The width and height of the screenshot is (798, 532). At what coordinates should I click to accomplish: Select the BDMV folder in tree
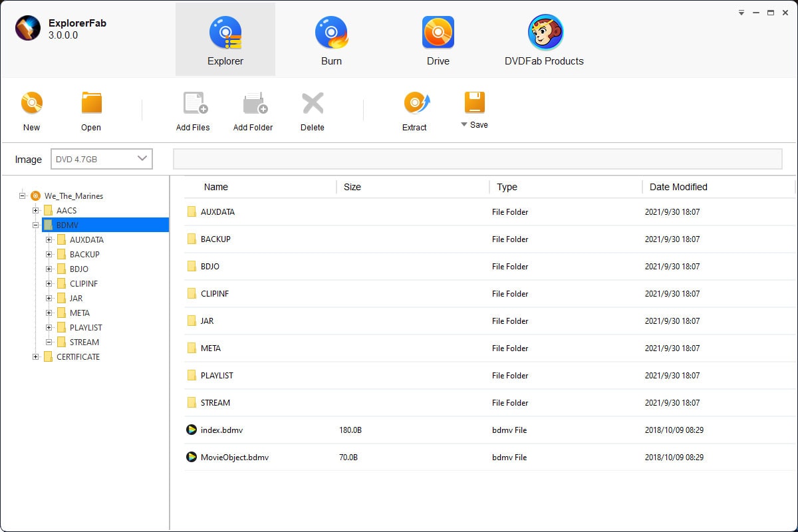coord(105,225)
